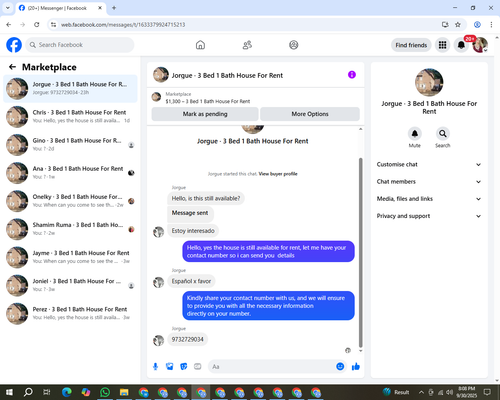Choose a sticker icon
The width and height of the screenshot is (500, 400).
(184, 367)
